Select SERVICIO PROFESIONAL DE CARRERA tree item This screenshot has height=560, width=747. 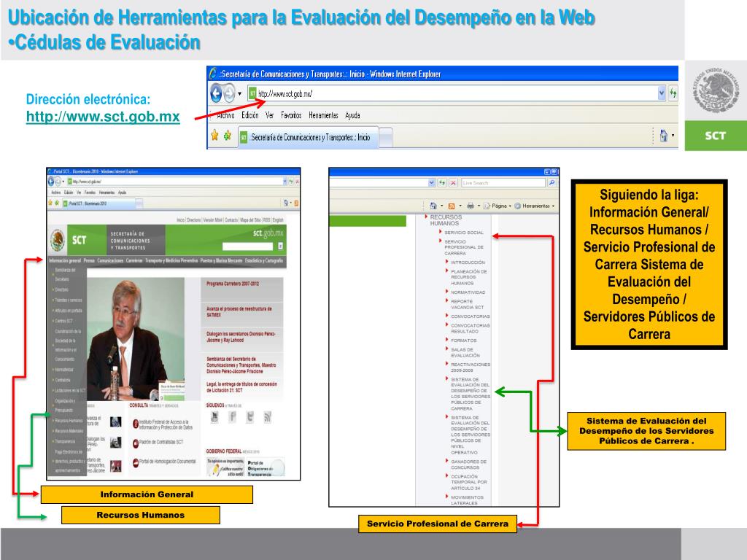(463, 248)
